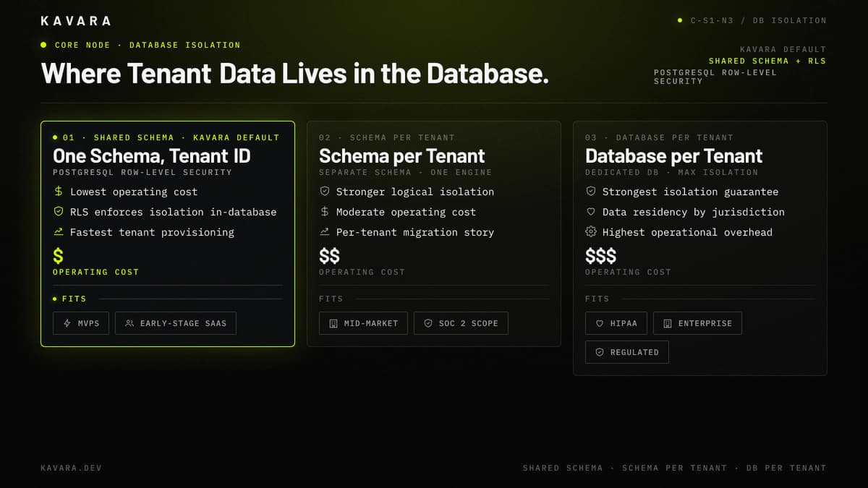
Task: Click the DEDICATED DB · MAX ISOLATION subtitle
Action: (672, 172)
